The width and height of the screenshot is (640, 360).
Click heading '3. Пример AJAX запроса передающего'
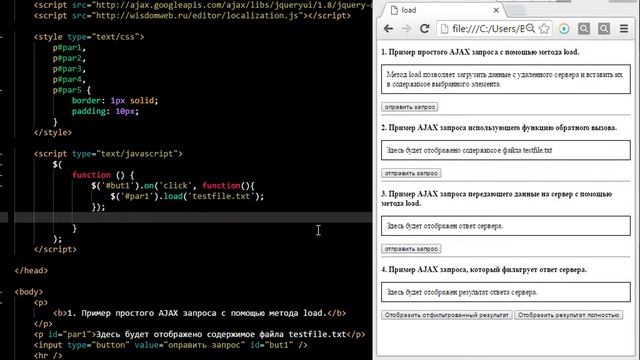point(497,198)
